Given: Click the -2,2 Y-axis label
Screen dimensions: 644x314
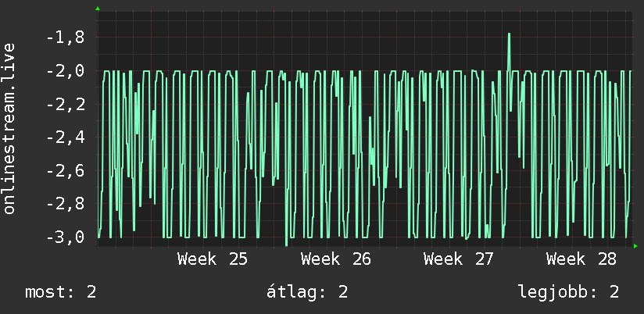Looking at the screenshot, I should [66, 105].
